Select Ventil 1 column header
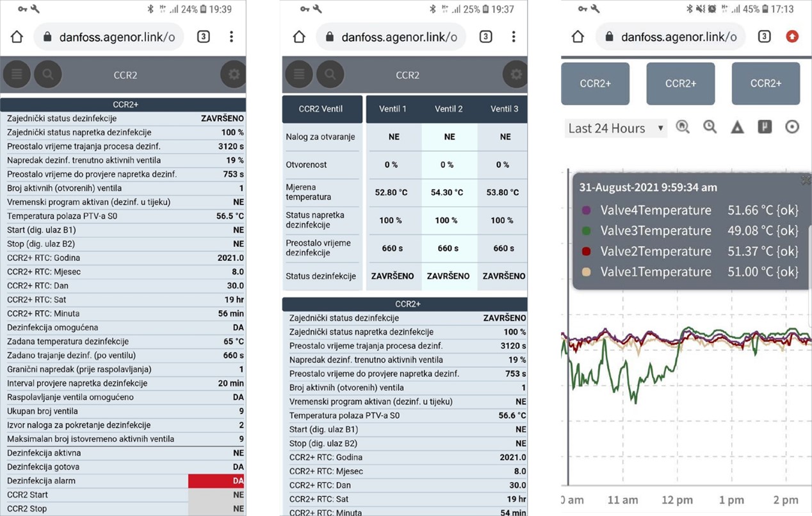Image resolution: width=812 pixels, height=516 pixels. pyautogui.click(x=393, y=109)
